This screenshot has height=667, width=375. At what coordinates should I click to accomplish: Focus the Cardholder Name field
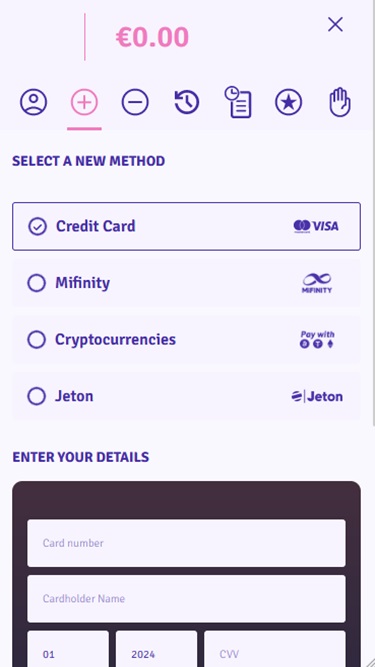click(x=186, y=599)
